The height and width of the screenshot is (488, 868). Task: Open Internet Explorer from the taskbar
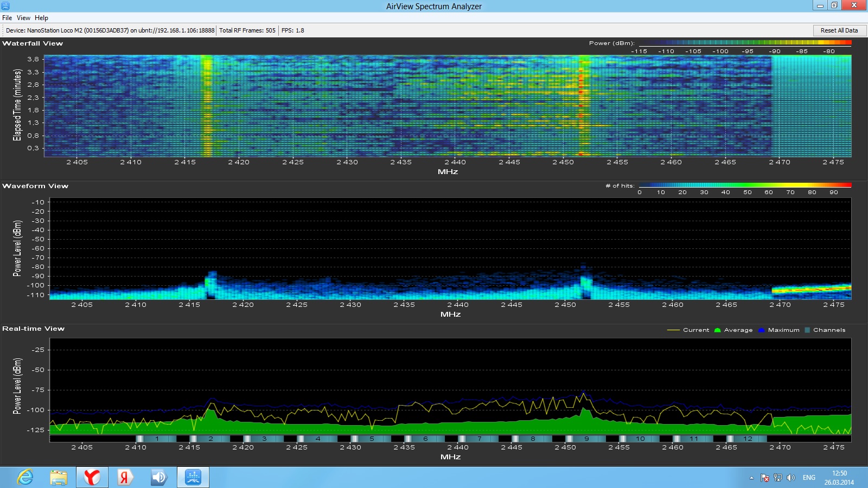[x=25, y=477]
